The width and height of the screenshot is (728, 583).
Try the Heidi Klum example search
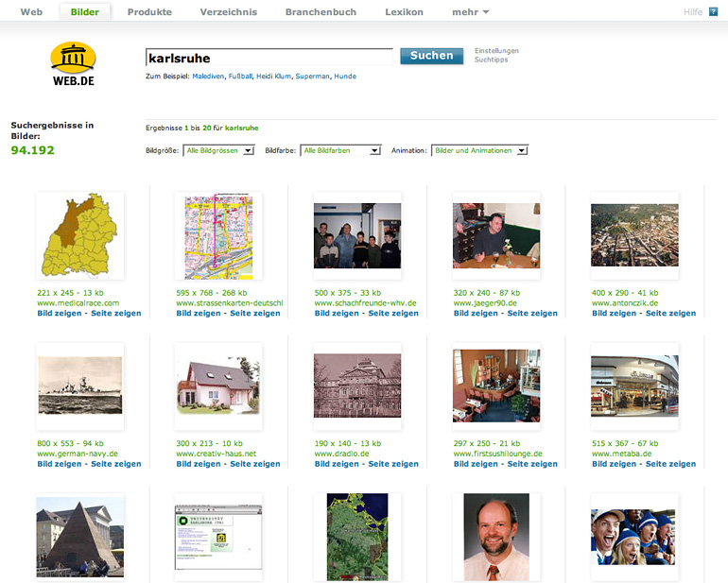click(x=273, y=77)
